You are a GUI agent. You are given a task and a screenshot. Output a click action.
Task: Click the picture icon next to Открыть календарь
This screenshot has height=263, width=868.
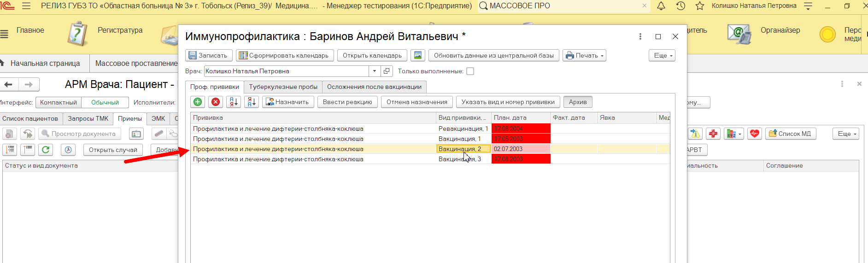[x=418, y=55]
